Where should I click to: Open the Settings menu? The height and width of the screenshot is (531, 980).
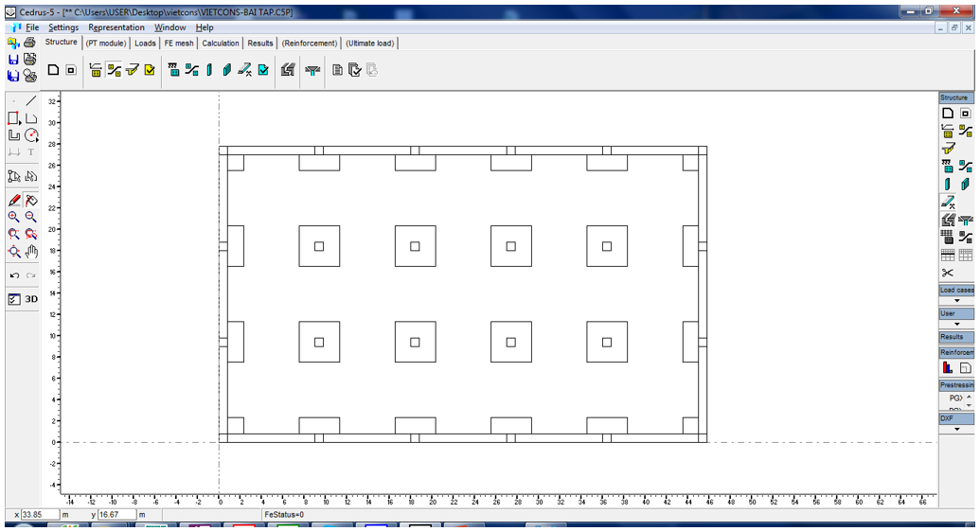pyautogui.click(x=63, y=27)
